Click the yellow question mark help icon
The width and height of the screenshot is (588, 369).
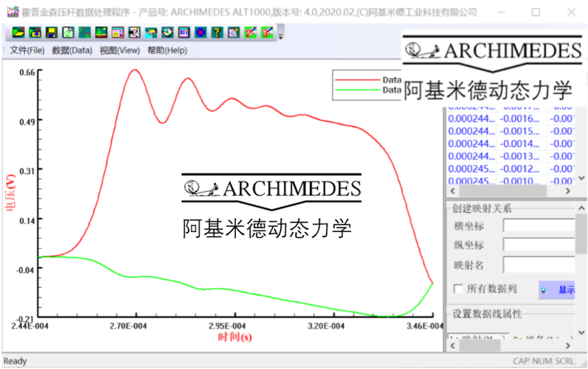[217, 33]
